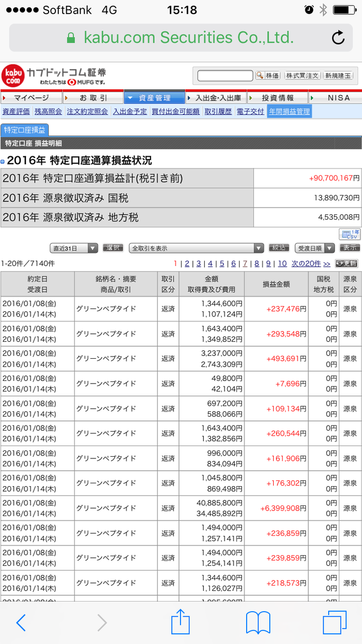
Task: Open the お取引 menu
Action: [x=93, y=98]
